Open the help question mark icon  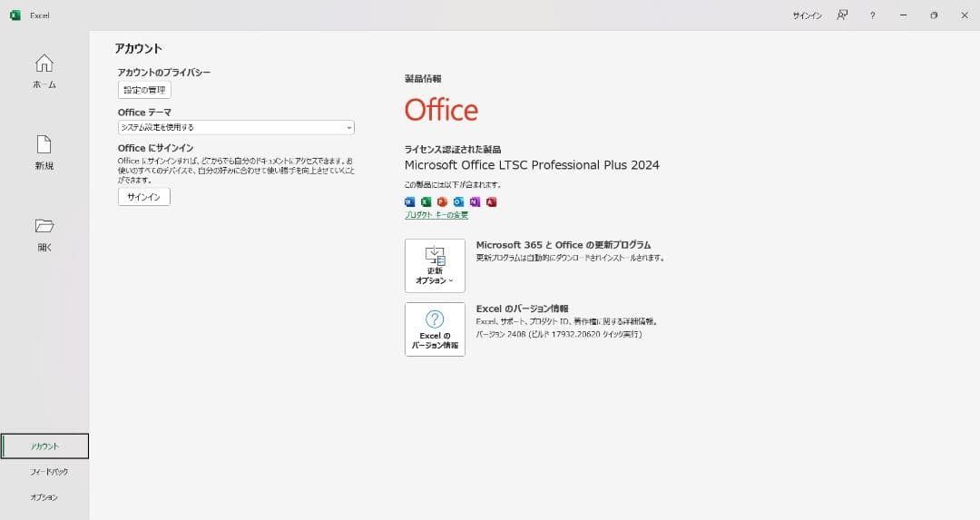(872, 15)
